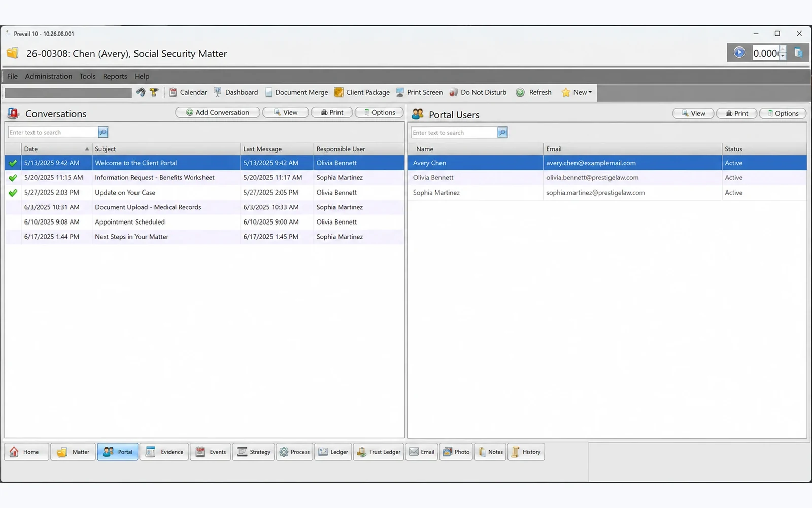The height and width of the screenshot is (508, 812).
Task: Run the Portal Users search magnifier icon
Action: point(502,133)
